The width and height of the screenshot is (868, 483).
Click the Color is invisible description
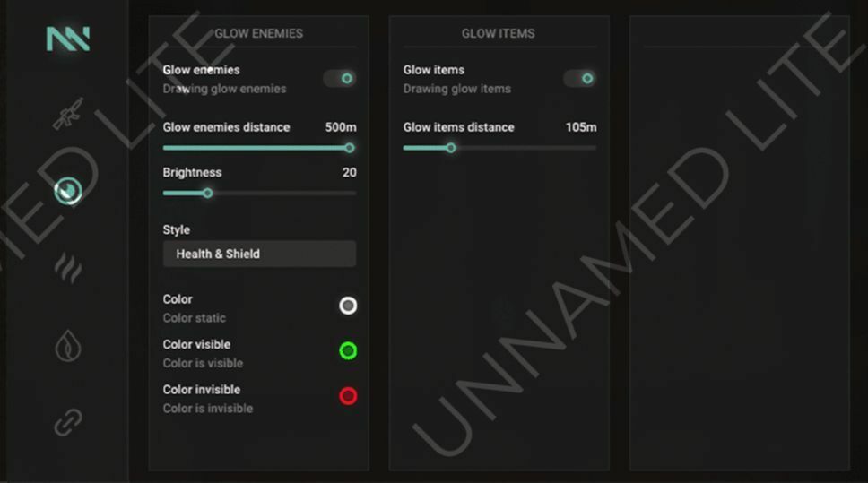coord(208,409)
